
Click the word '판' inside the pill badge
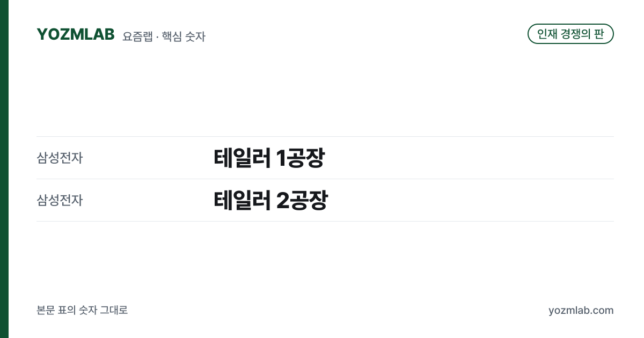599,34
